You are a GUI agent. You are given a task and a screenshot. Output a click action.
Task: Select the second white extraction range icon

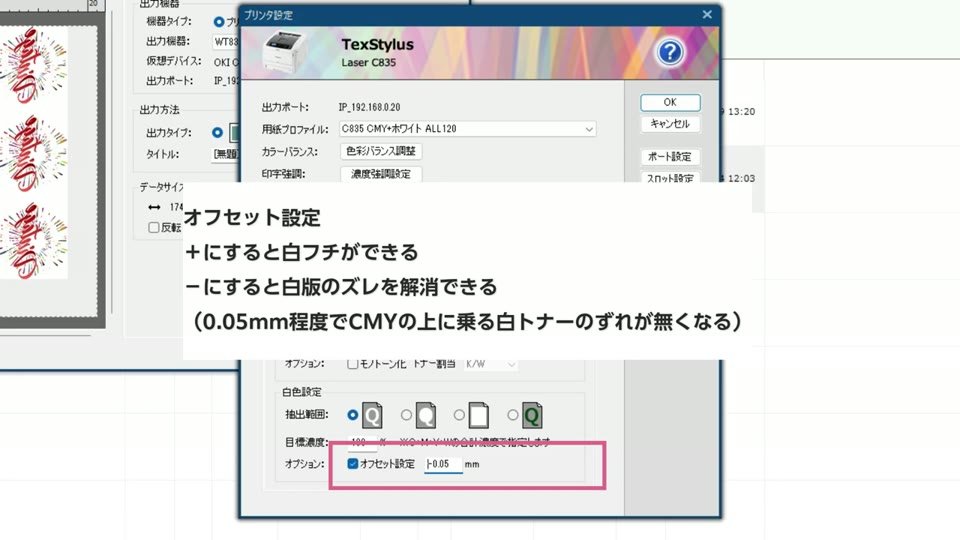[426, 415]
